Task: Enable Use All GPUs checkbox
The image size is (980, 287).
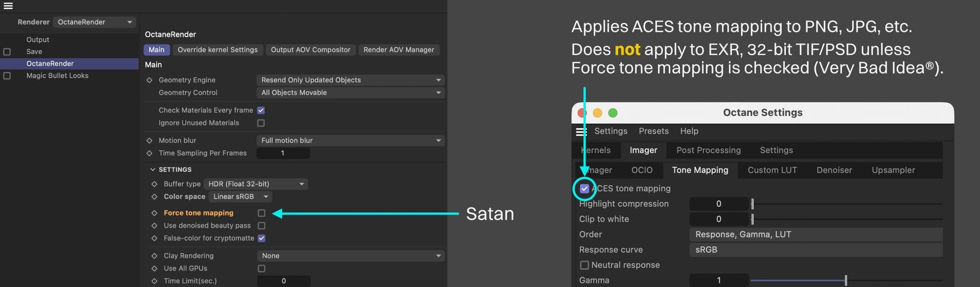Action: click(261, 268)
